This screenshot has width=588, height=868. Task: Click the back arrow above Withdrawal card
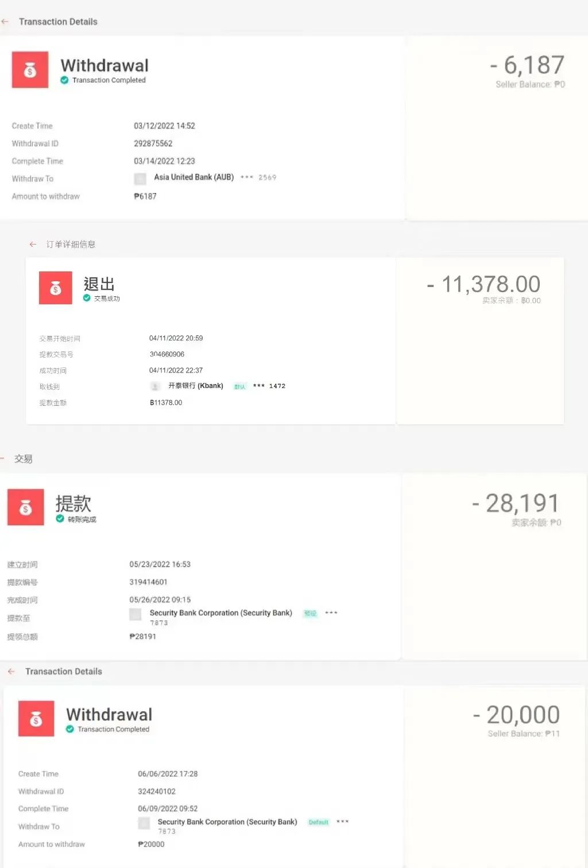[x=5, y=21]
